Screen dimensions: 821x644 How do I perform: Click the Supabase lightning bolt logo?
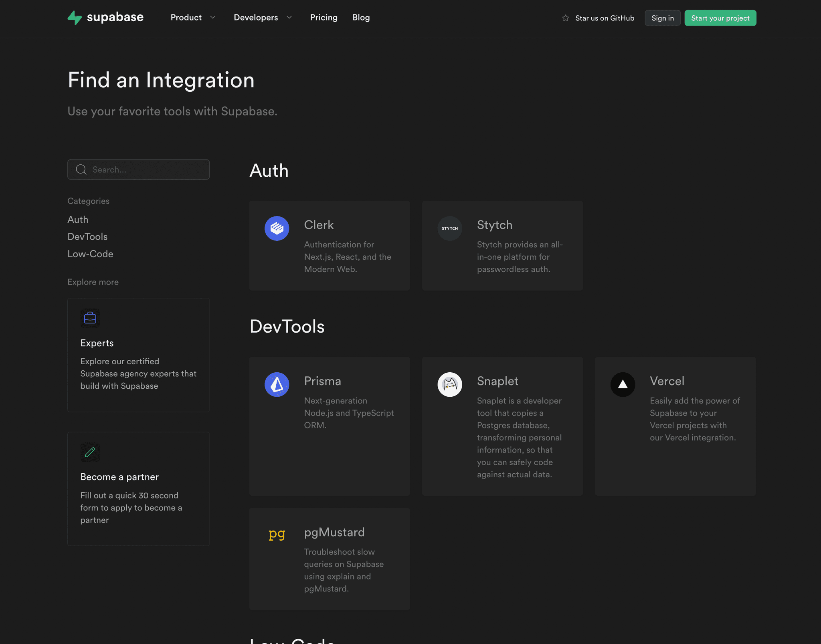75,18
